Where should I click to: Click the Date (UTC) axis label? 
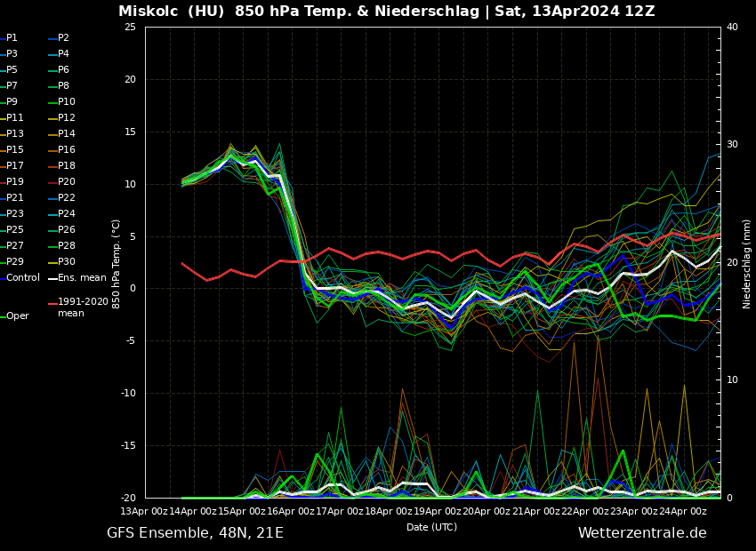click(x=431, y=528)
